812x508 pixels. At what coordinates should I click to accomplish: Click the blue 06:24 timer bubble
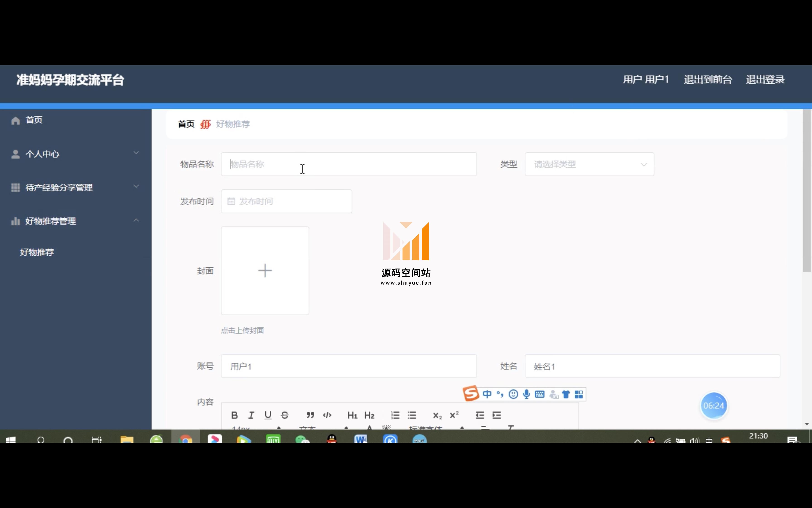pos(714,405)
